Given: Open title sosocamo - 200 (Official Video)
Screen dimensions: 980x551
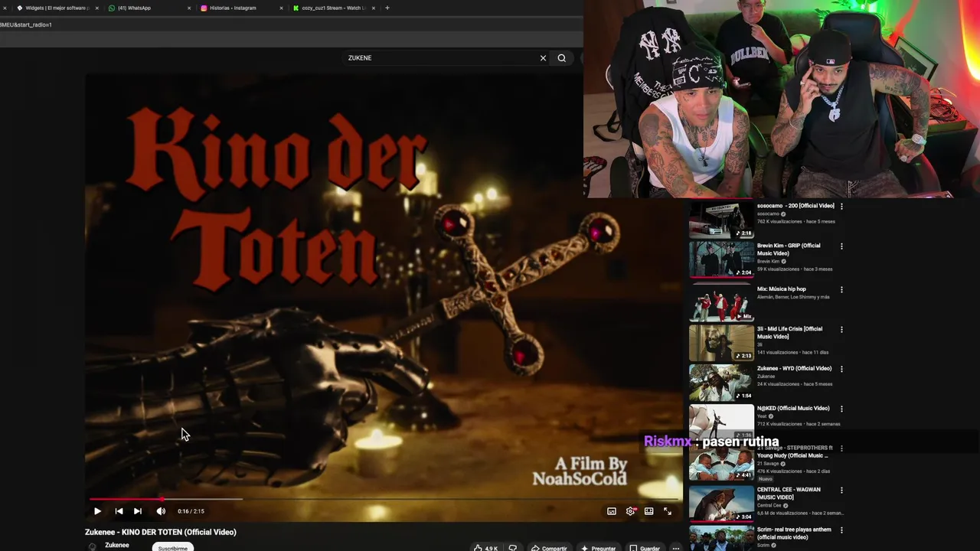Looking at the screenshot, I should point(795,206).
